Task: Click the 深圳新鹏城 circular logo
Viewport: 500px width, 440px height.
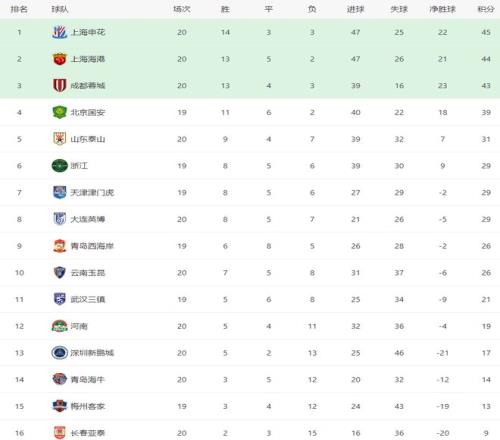Action: [60, 353]
